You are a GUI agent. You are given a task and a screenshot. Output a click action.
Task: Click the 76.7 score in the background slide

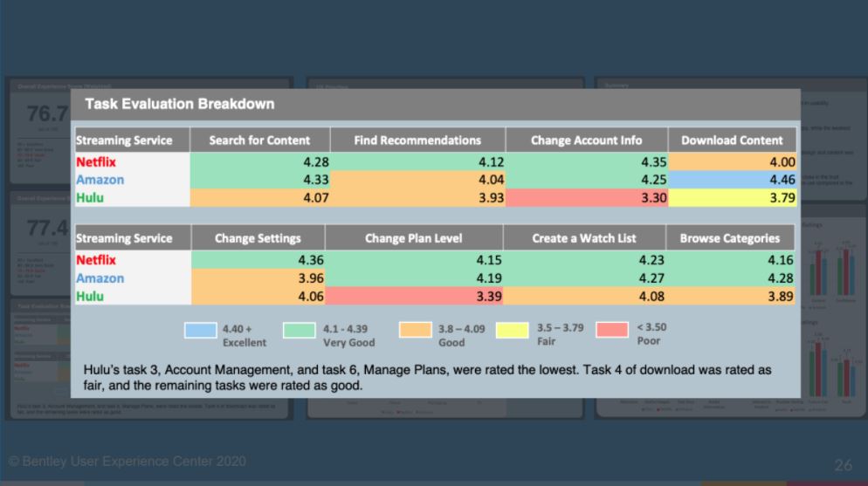48,114
